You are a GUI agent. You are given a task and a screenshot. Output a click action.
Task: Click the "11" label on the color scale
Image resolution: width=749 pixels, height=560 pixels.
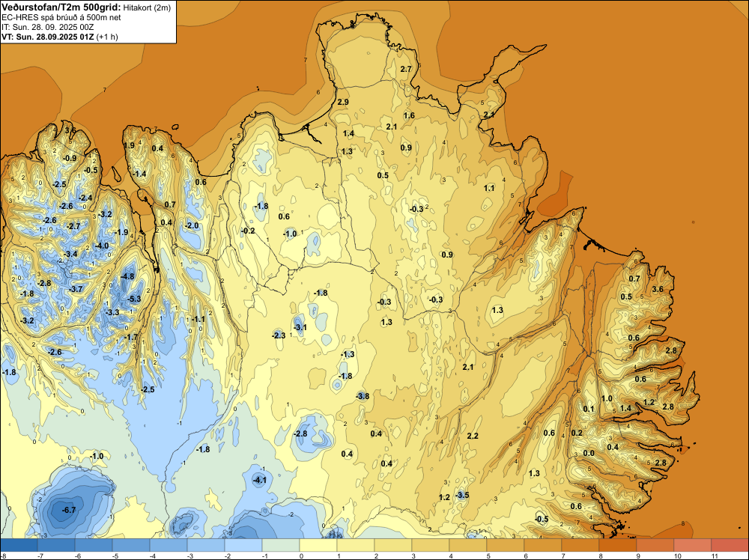tap(715, 556)
